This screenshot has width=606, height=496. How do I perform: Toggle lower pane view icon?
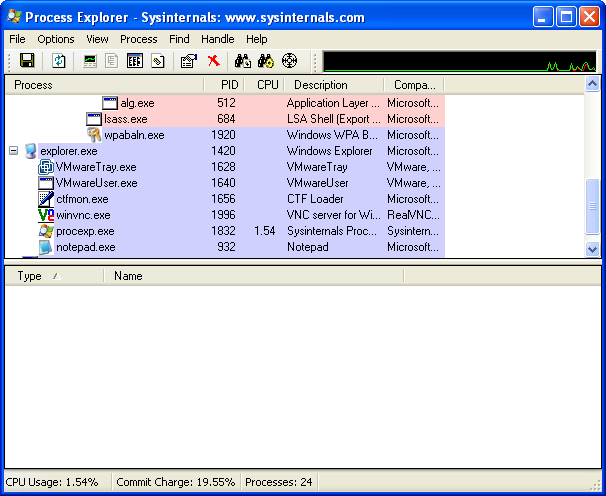(134, 61)
